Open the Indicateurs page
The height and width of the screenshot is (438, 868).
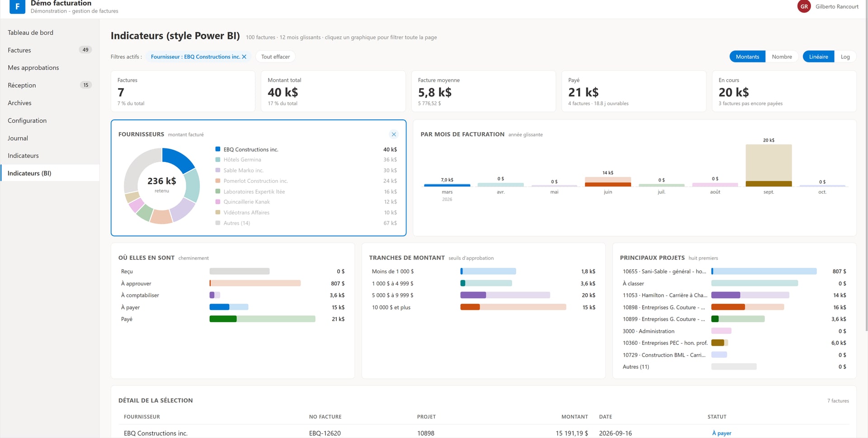coord(50,156)
